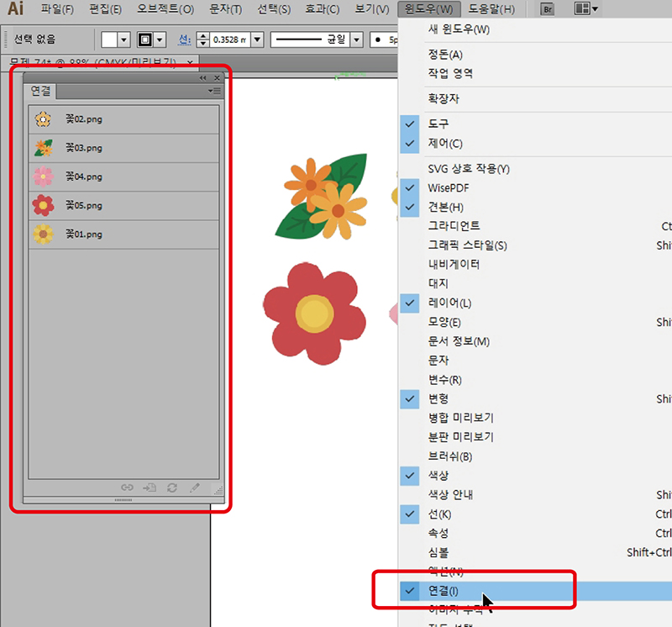Toggle the 견본(H) swatches panel item
This screenshot has height=627, width=672.
click(x=446, y=207)
